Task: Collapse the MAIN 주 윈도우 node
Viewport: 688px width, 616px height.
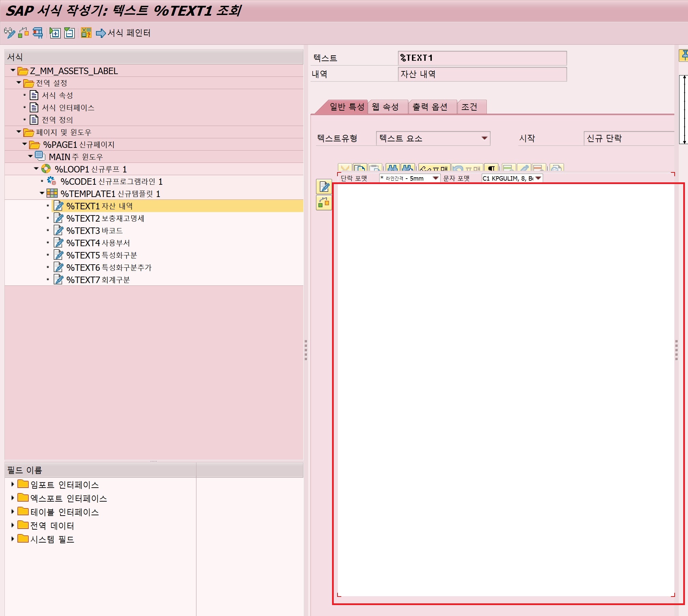Action: [x=30, y=156]
